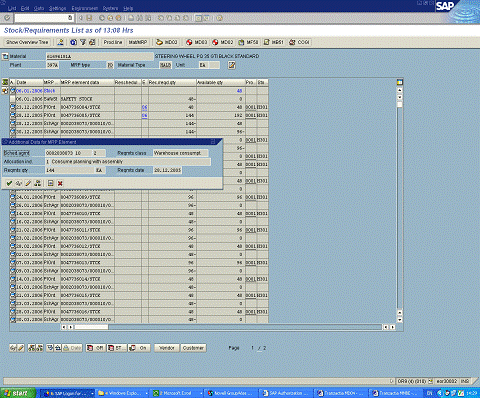Open the Help menu
Screen dimensions: 480x398
(128, 8)
